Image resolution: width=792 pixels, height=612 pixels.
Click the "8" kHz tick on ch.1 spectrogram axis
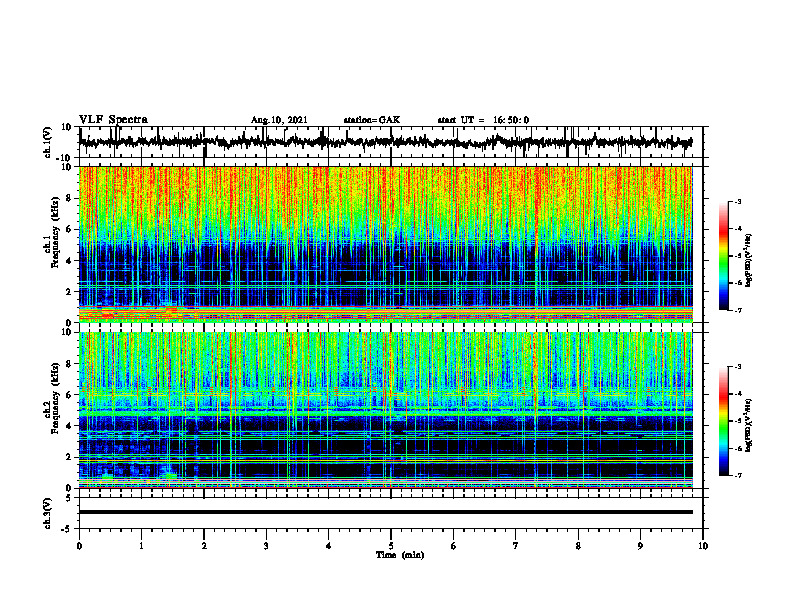point(70,198)
